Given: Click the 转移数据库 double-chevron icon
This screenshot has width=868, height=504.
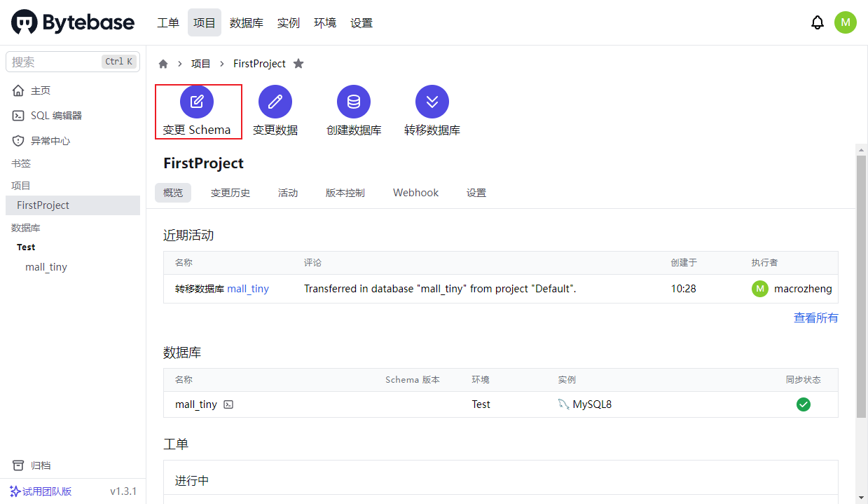Looking at the screenshot, I should [432, 102].
